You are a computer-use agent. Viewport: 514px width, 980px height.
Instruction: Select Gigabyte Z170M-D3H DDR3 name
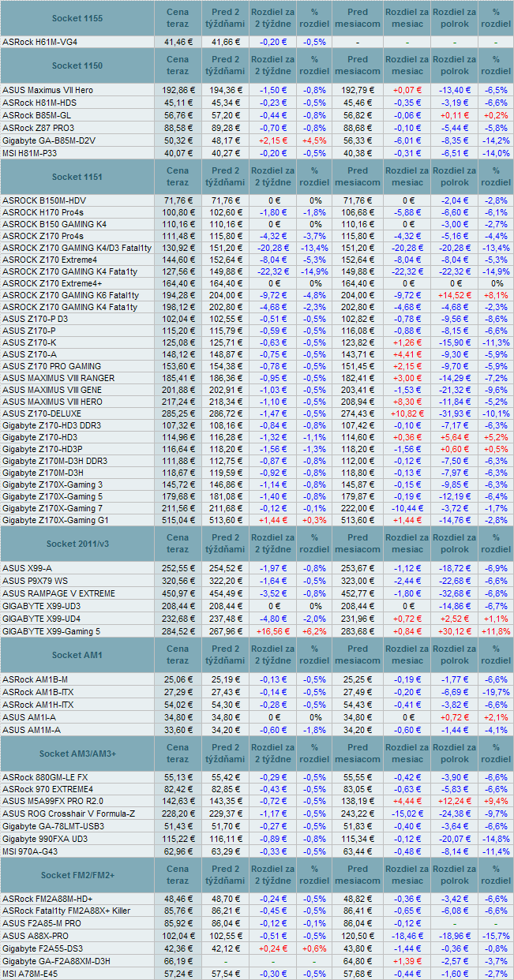click(54, 461)
